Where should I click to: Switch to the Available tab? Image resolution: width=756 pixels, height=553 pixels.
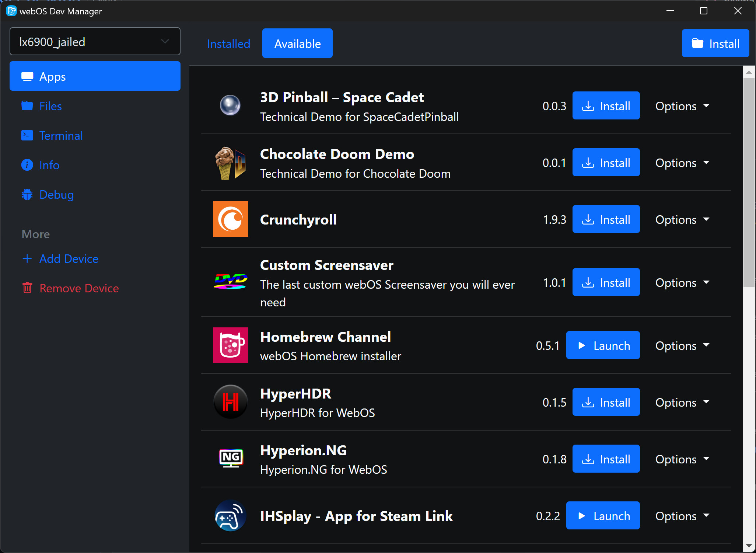297,44
